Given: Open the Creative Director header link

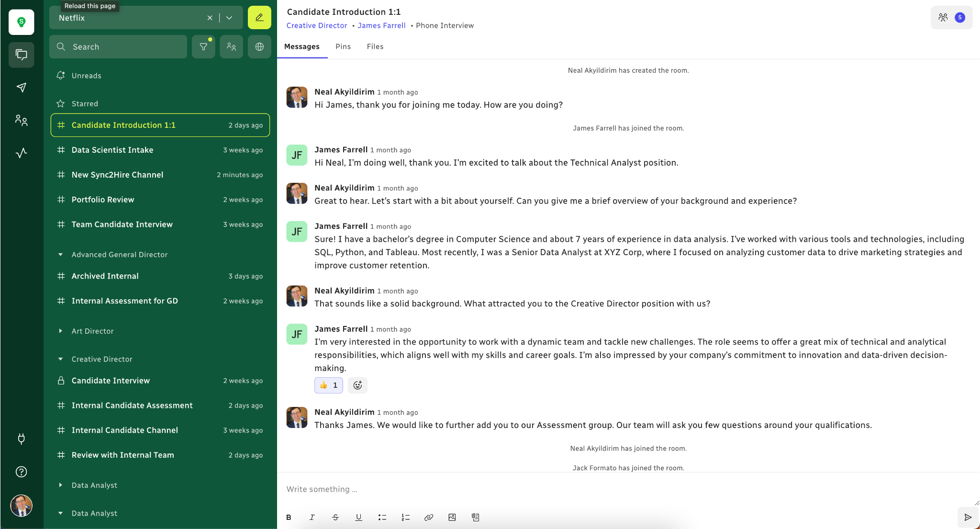Looking at the screenshot, I should (x=317, y=25).
